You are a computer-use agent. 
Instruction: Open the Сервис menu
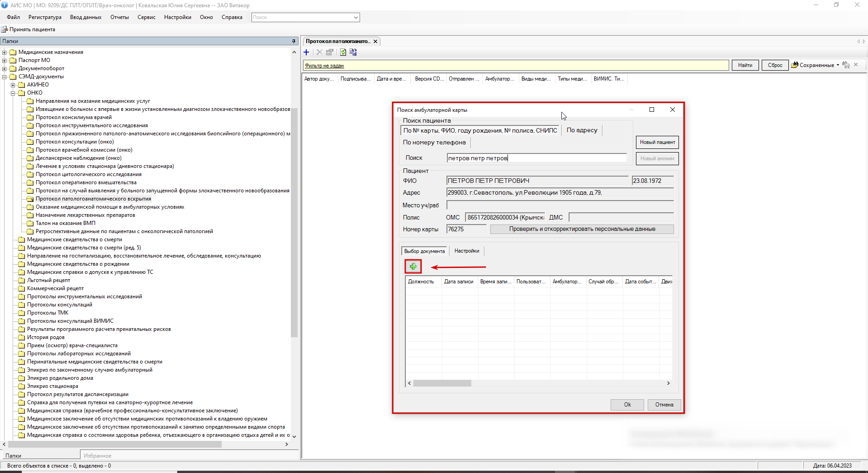click(x=147, y=17)
